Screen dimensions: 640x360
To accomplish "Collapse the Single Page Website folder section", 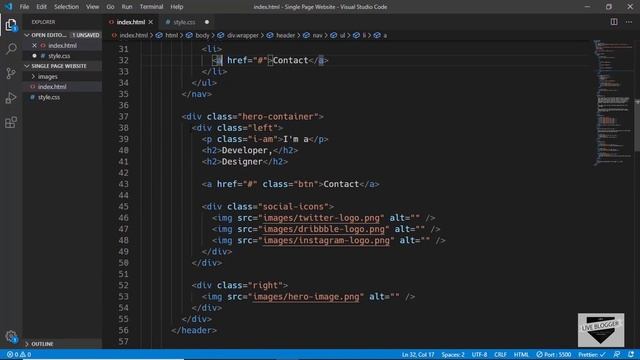I will click(x=27, y=66).
